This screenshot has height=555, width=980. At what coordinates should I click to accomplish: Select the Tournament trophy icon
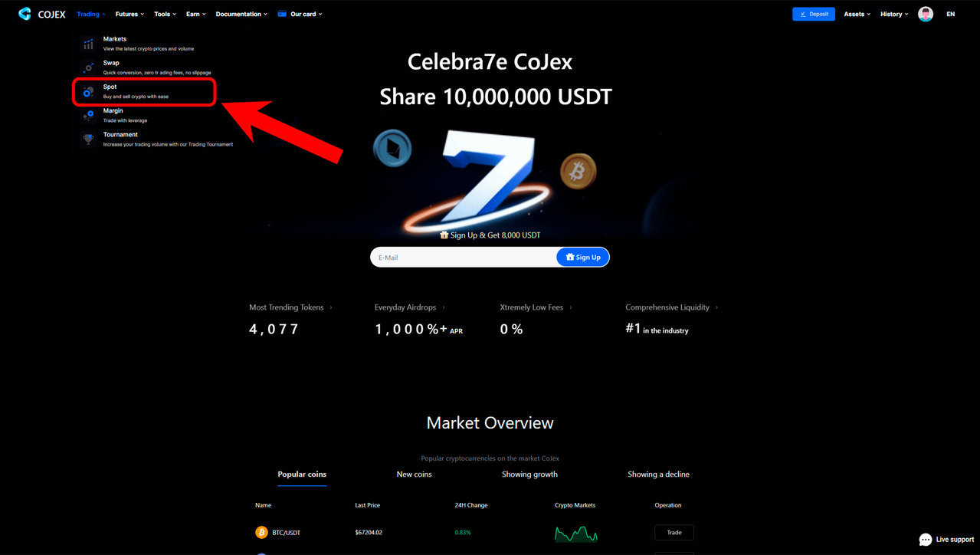(x=88, y=140)
